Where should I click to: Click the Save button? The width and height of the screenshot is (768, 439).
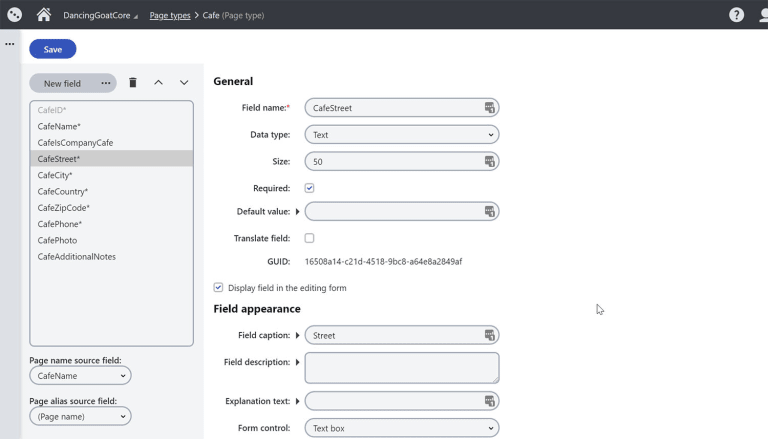(52, 49)
